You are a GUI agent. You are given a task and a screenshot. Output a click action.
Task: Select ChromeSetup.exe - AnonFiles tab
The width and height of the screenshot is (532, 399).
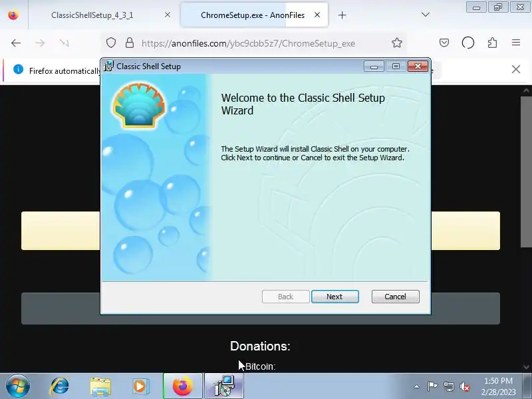253,15
